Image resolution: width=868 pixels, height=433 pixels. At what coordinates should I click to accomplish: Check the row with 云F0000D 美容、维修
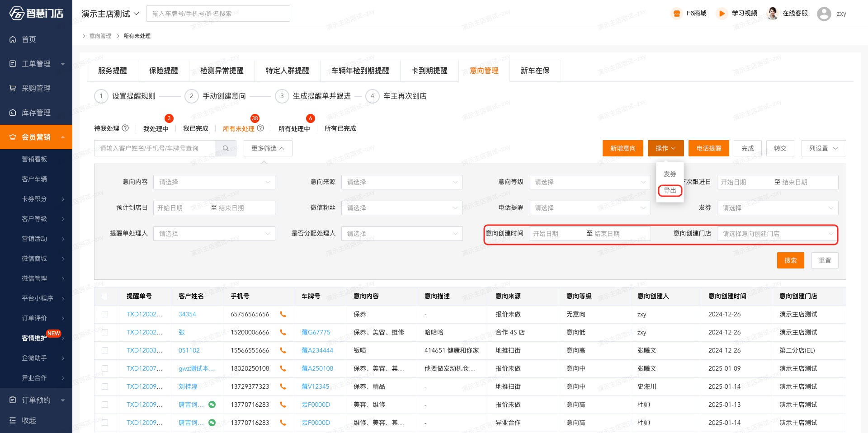coord(105,405)
